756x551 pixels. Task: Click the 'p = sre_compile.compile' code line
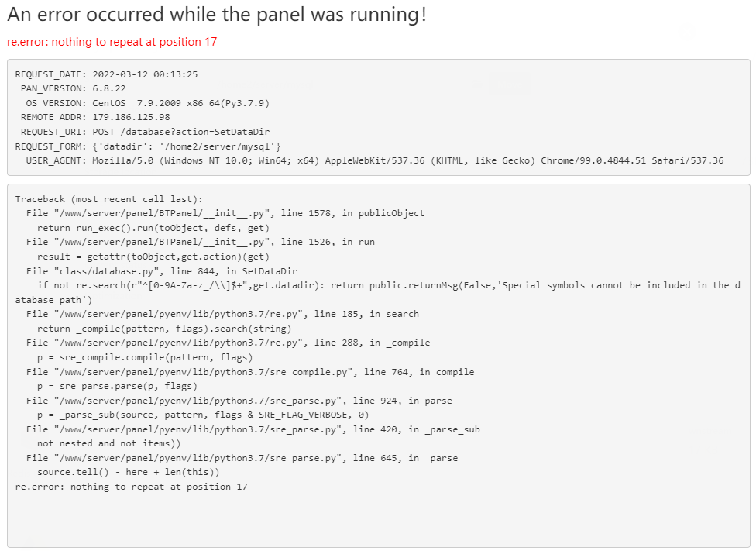(144, 357)
